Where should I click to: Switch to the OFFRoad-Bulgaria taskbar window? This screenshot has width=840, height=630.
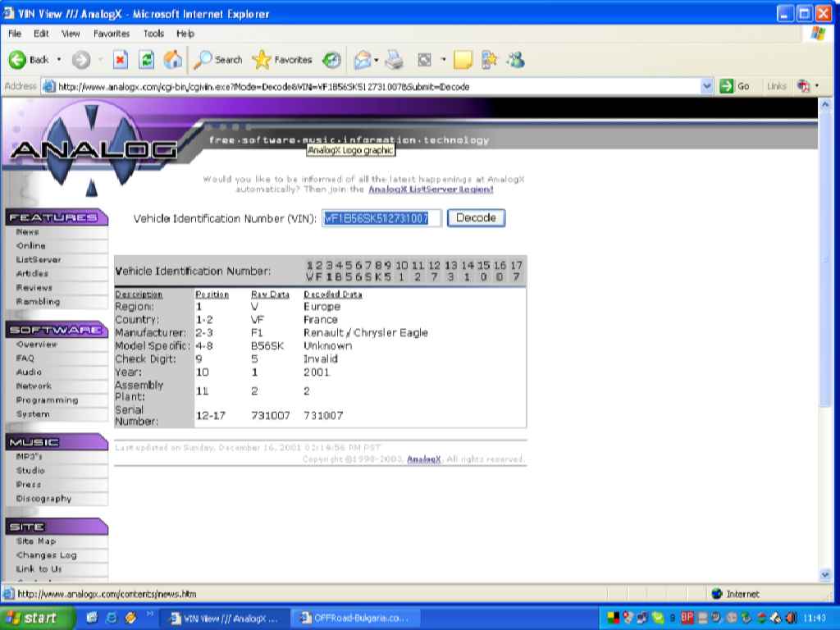358,618
